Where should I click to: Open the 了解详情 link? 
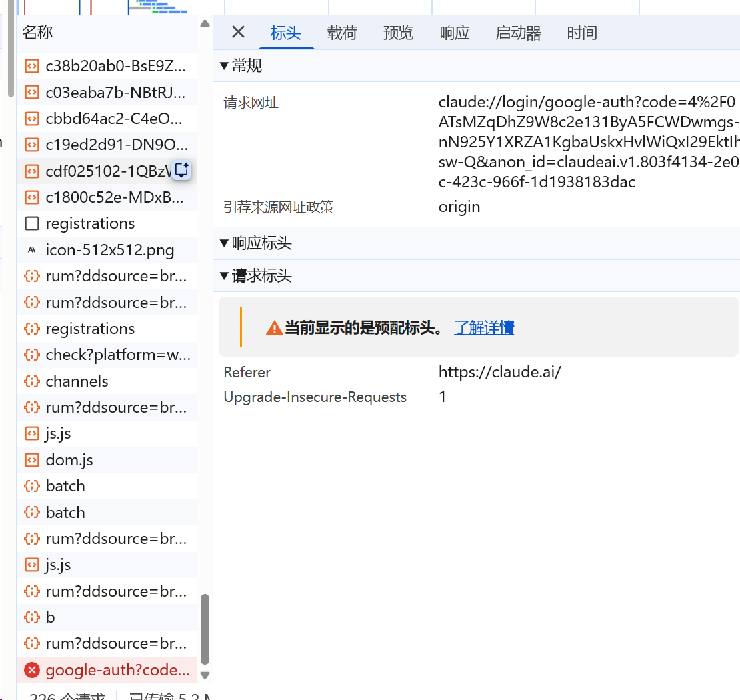(x=484, y=327)
